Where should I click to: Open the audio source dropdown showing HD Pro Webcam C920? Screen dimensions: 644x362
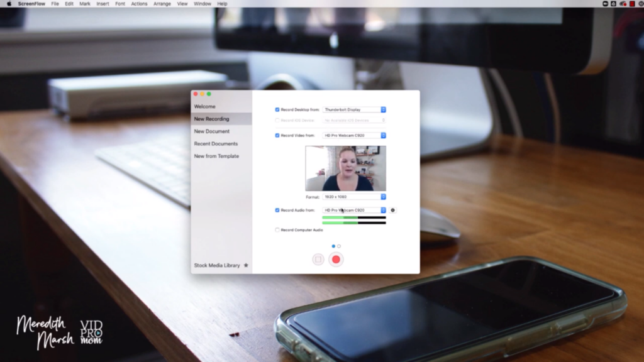tap(354, 210)
